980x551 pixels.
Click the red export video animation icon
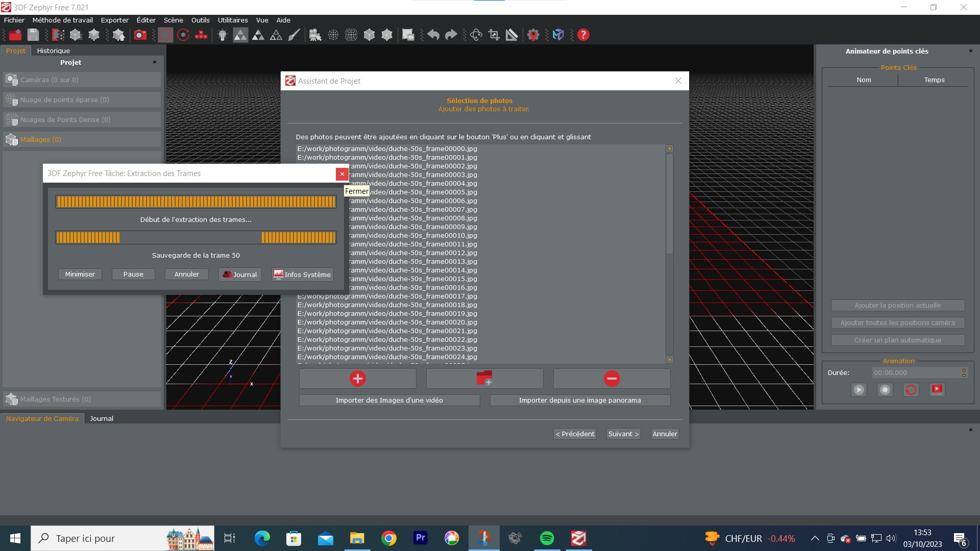pyautogui.click(x=937, y=390)
